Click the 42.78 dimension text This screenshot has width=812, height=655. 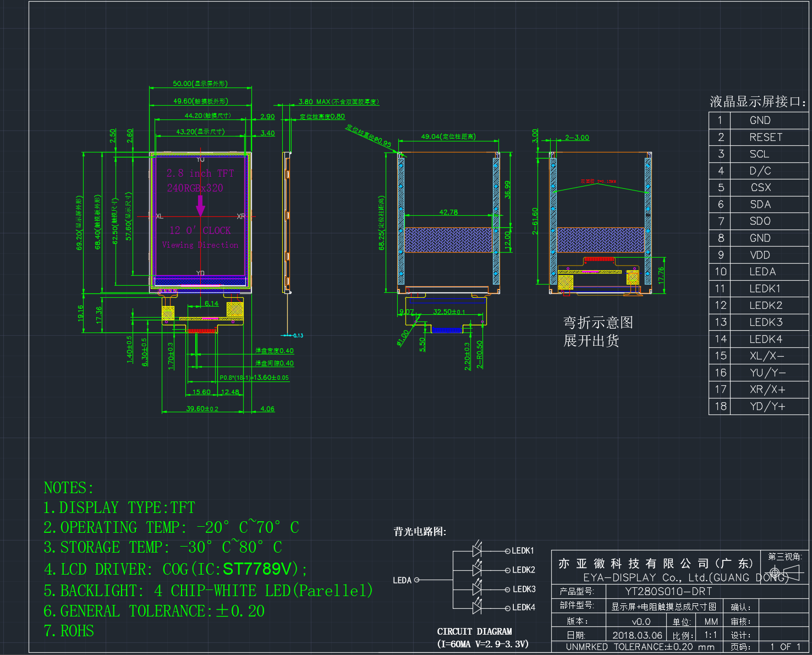coord(448,212)
